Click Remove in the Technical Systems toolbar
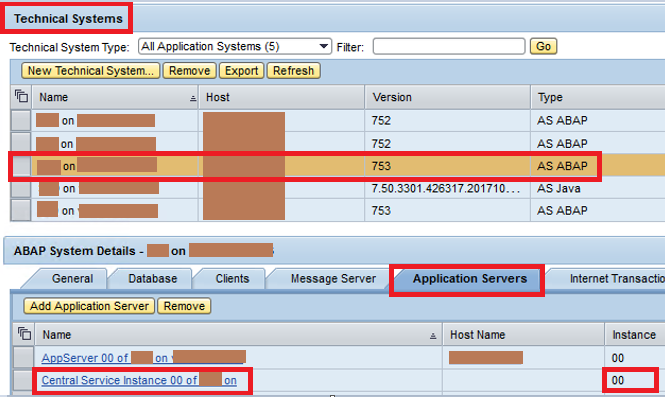Viewport: 665px width, 397px height. [x=190, y=70]
